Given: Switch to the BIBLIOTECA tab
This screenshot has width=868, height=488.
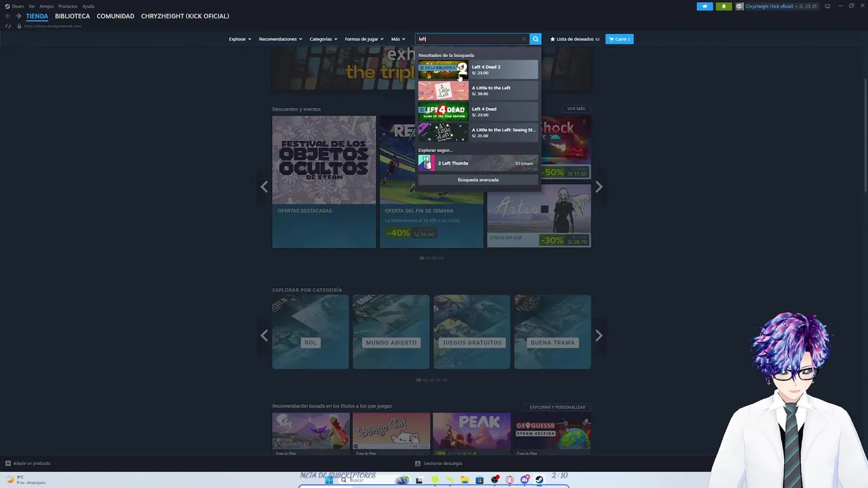Looking at the screenshot, I should pos(73,16).
